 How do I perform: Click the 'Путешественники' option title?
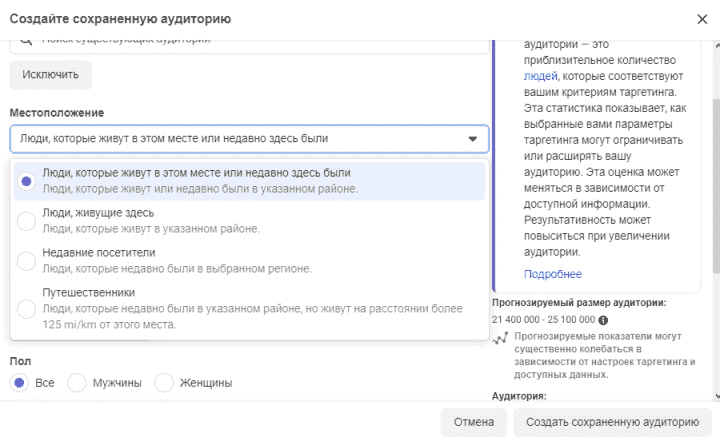pyautogui.click(x=89, y=293)
